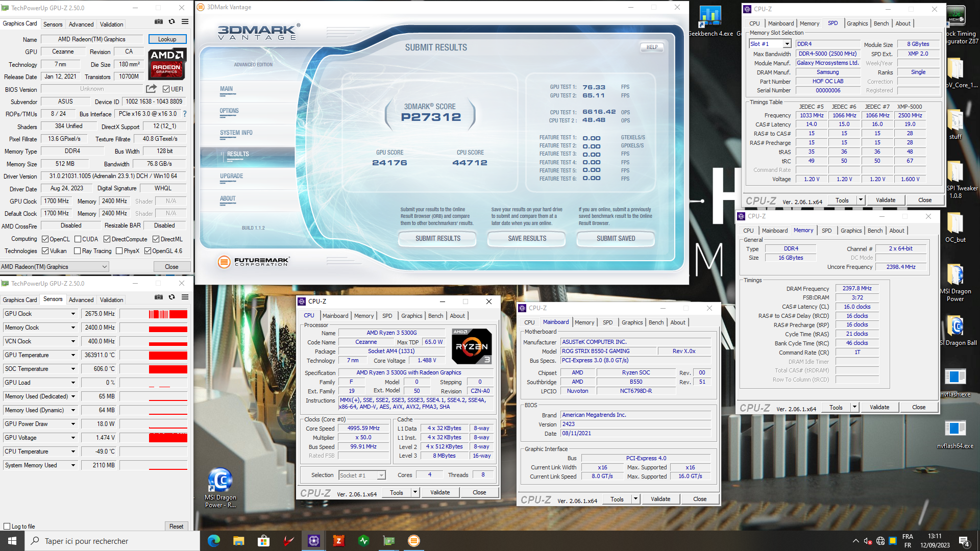Image resolution: width=980 pixels, height=551 pixels.
Task: Click the AMD Radeon Graphics logo
Action: [167, 63]
